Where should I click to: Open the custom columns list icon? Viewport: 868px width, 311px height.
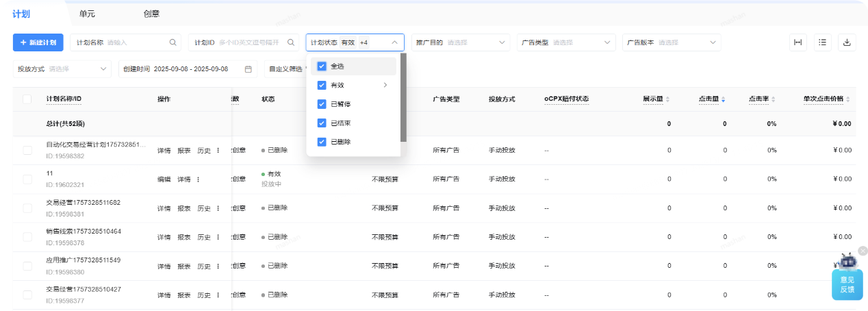pyautogui.click(x=822, y=42)
